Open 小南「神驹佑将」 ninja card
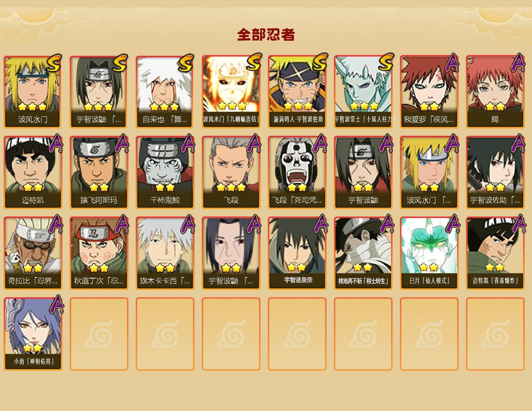 coord(33,334)
